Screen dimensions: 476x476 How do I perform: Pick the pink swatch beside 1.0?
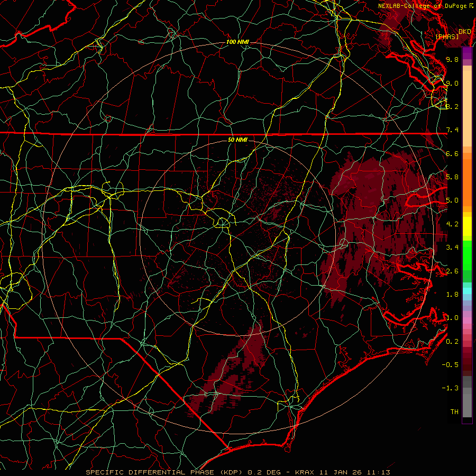467,321
